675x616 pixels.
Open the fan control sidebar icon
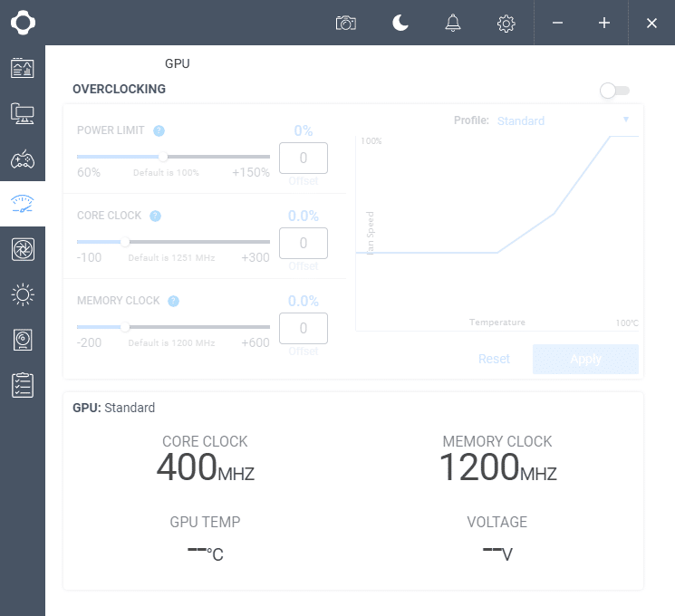click(x=22, y=249)
